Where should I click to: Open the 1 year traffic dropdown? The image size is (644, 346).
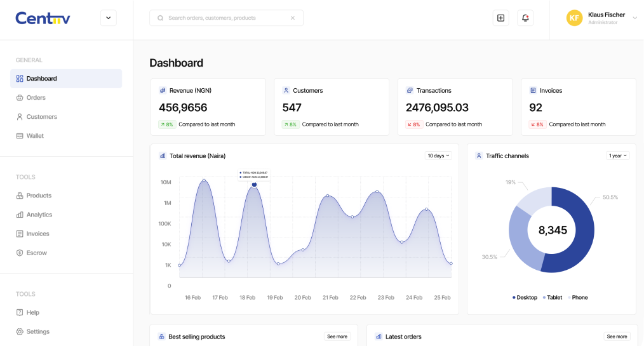617,156
